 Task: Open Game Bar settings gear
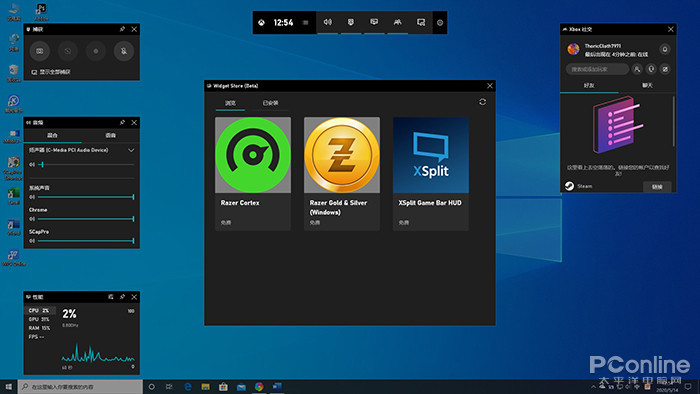click(x=440, y=23)
